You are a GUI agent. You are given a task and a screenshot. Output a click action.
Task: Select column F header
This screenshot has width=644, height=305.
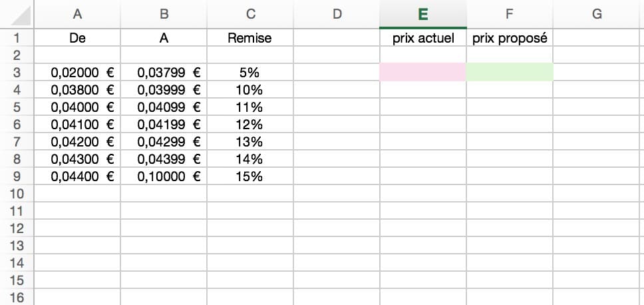[510, 14]
